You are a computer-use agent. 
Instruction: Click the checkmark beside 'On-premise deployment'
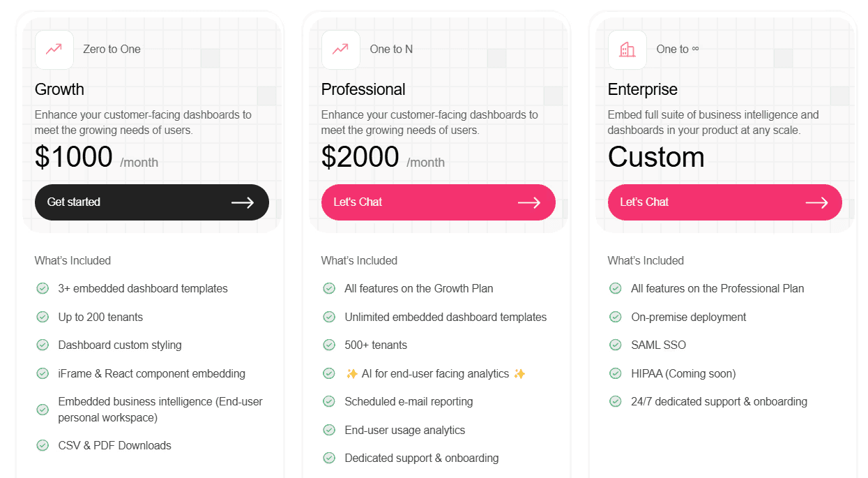616,317
